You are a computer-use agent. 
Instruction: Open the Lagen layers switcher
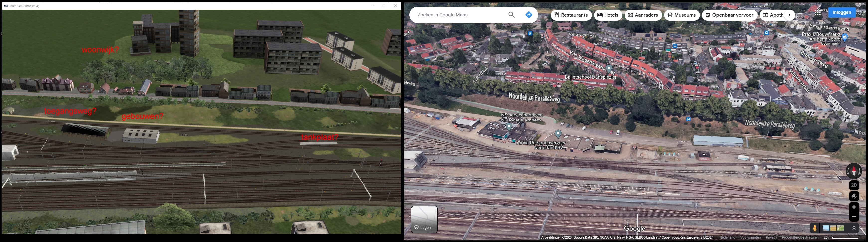(424, 219)
